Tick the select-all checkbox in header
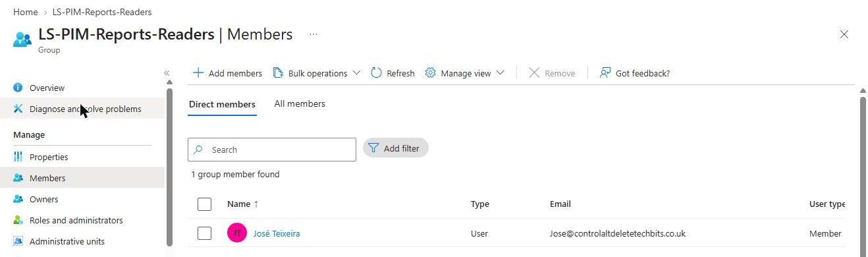 [x=204, y=204]
